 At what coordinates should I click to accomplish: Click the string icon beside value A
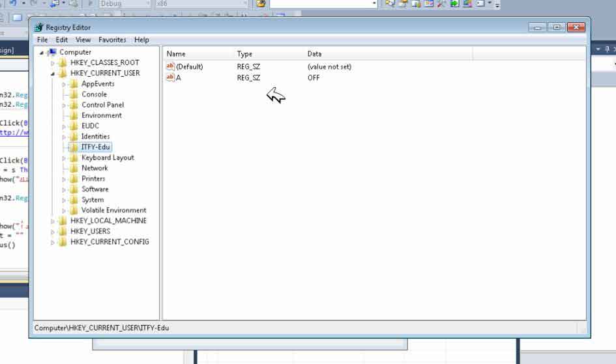point(171,77)
